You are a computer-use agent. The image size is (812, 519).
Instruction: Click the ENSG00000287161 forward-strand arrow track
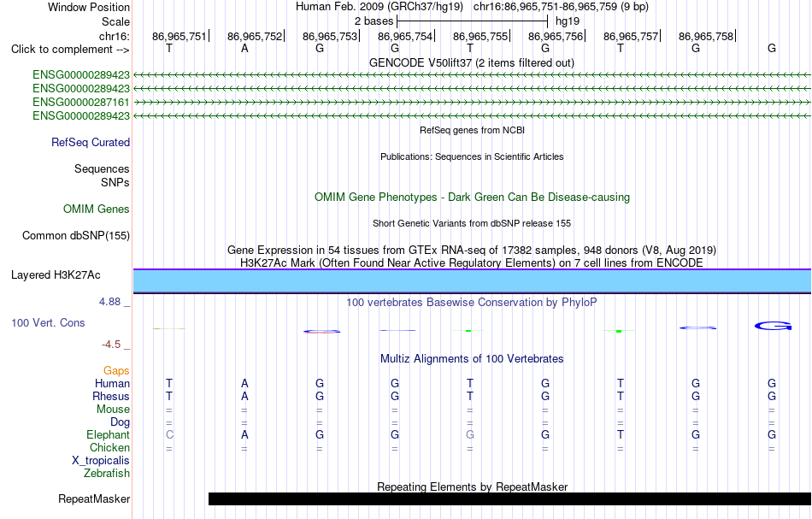(473, 102)
